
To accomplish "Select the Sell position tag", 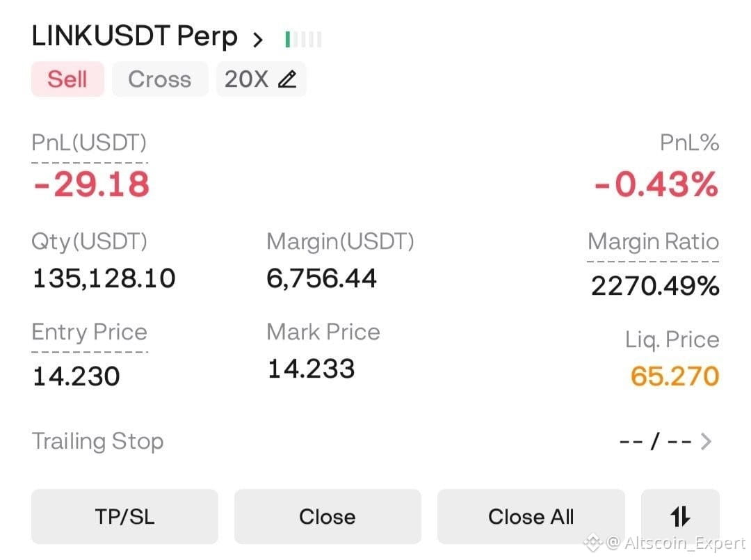I will coord(67,79).
